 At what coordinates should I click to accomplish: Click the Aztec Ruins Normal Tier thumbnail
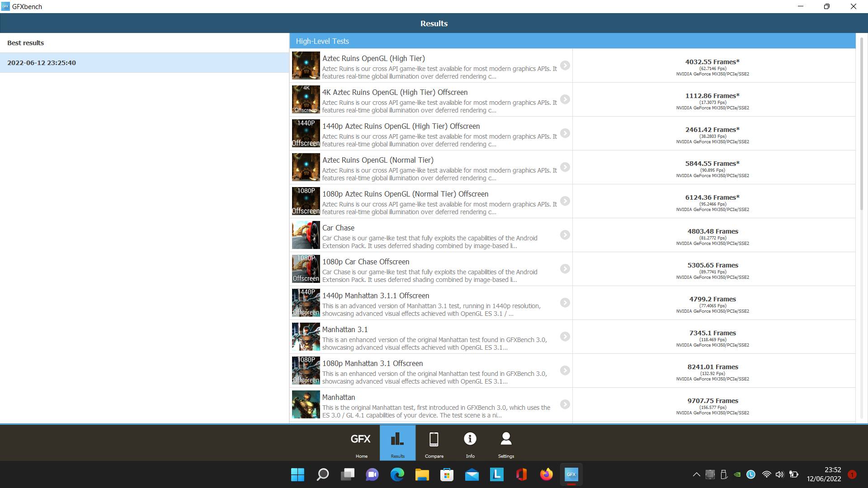click(x=306, y=167)
